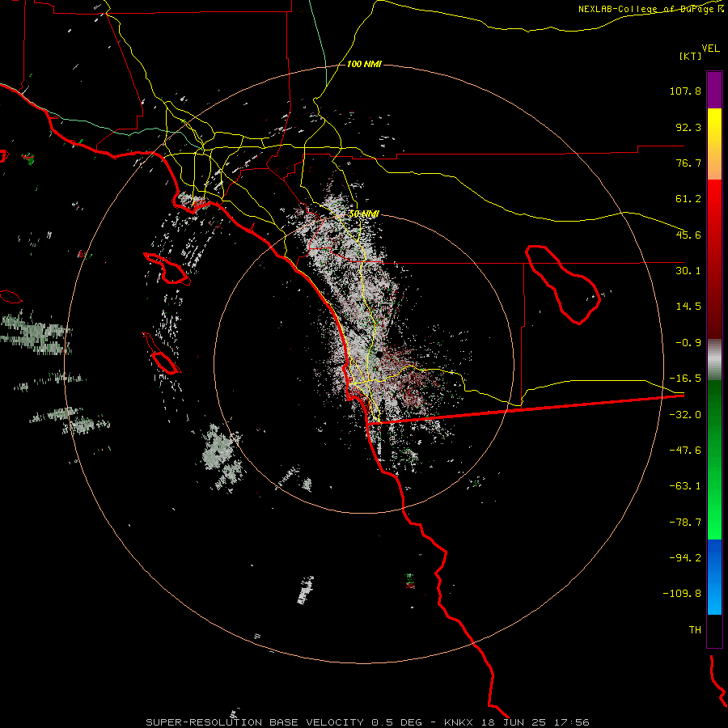Select the 61.2 velocity scale value
The height and width of the screenshot is (728, 728).
688,199
